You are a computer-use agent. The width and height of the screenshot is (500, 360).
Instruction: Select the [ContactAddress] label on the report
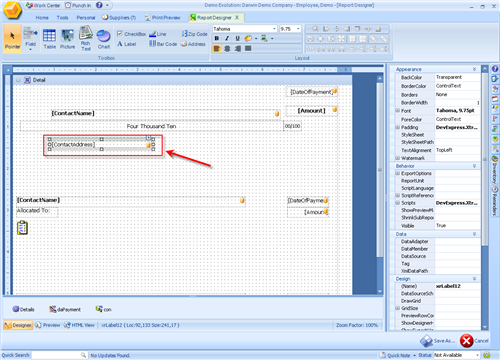(x=100, y=145)
